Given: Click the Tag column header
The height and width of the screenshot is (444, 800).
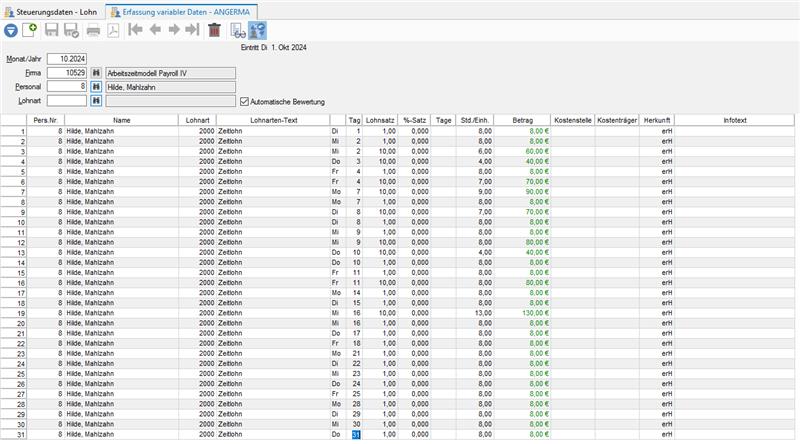Looking at the screenshot, I should [x=354, y=120].
